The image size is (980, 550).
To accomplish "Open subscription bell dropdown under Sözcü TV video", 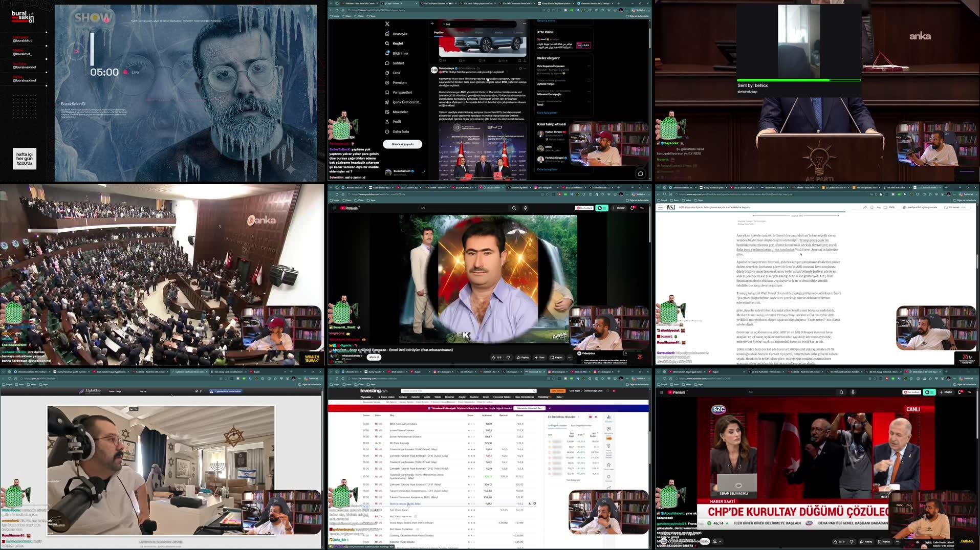I will (x=717, y=541).
